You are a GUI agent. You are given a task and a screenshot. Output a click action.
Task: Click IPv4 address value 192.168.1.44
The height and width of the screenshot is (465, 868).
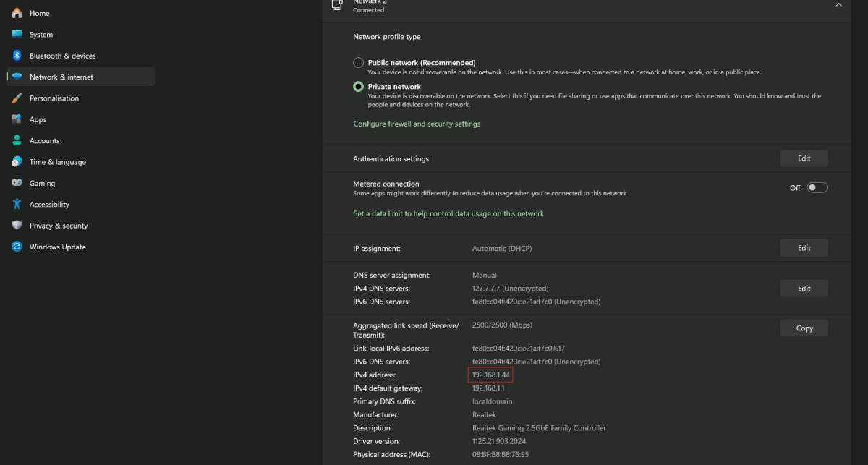[x=491, y=375]
